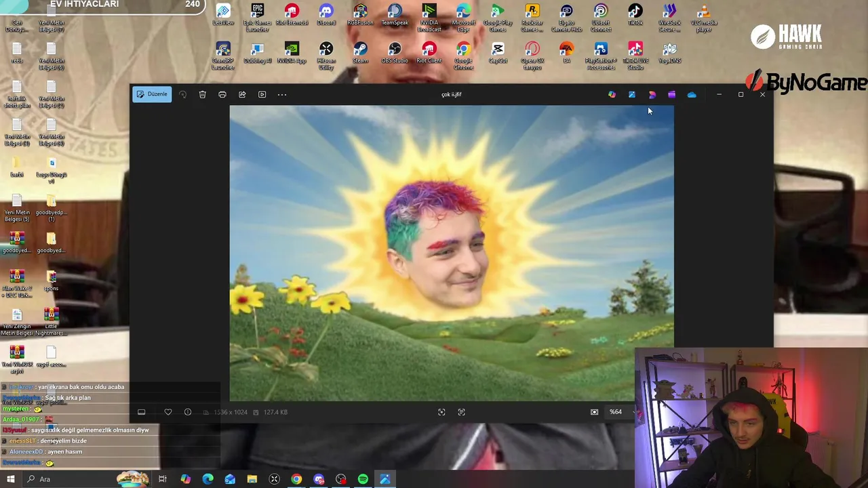Share the photo via share icon
868x488 pixels.
tap(242, 94)
